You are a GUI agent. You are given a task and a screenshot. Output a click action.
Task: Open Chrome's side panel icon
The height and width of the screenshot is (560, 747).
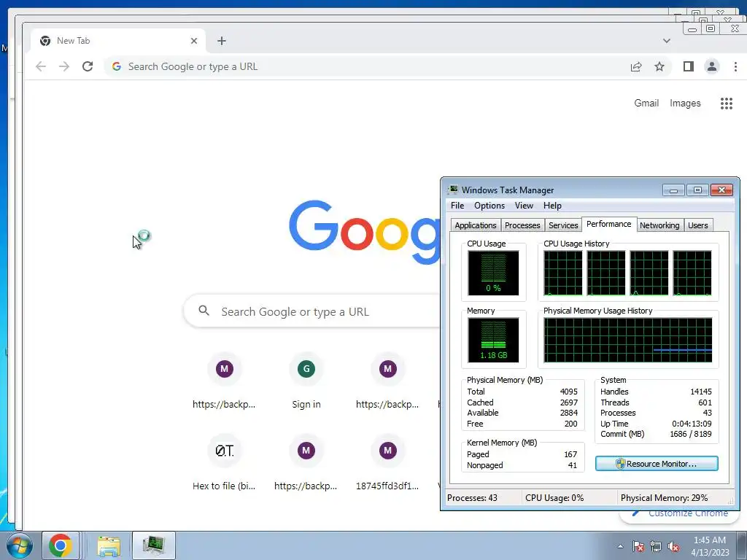(x=689, y=66)
